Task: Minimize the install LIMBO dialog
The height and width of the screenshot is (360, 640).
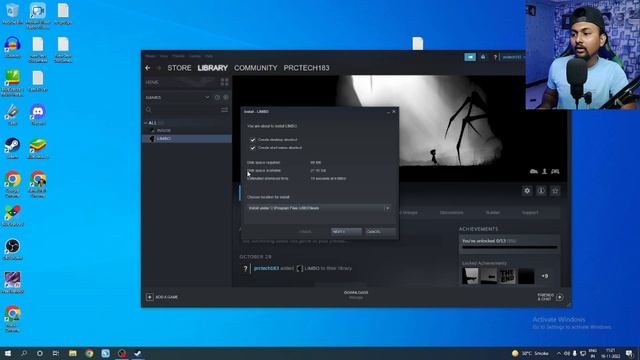Action: [x=388, y=111]
